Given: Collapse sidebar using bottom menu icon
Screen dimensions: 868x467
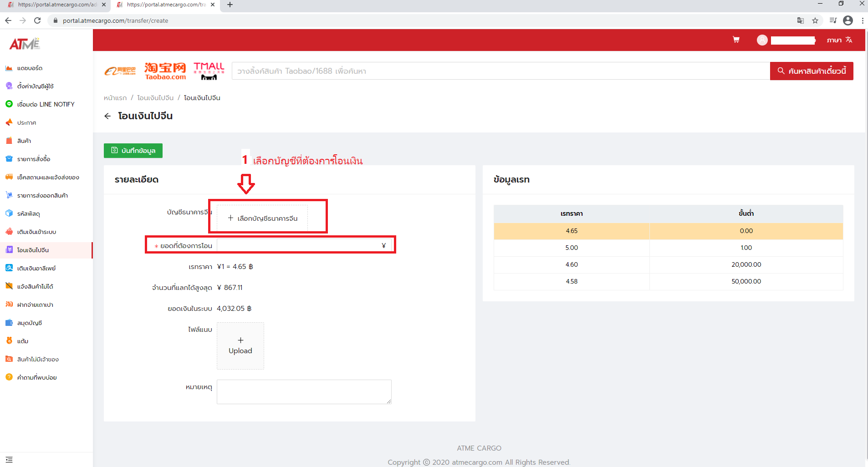Looking at the screenshot, I should click(x=9, y=460).
